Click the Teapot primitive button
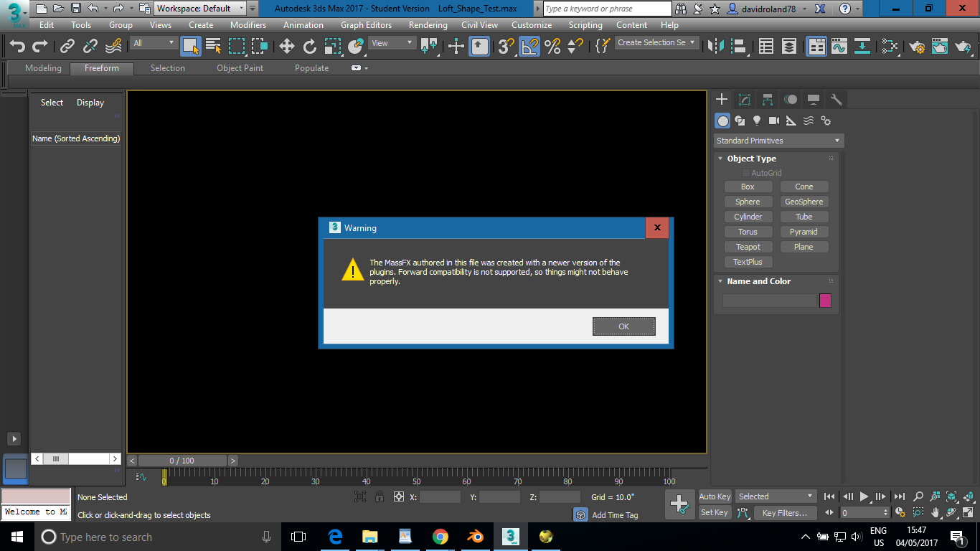Viewport: 980px width, 551px height. click(x=748, y=247)
